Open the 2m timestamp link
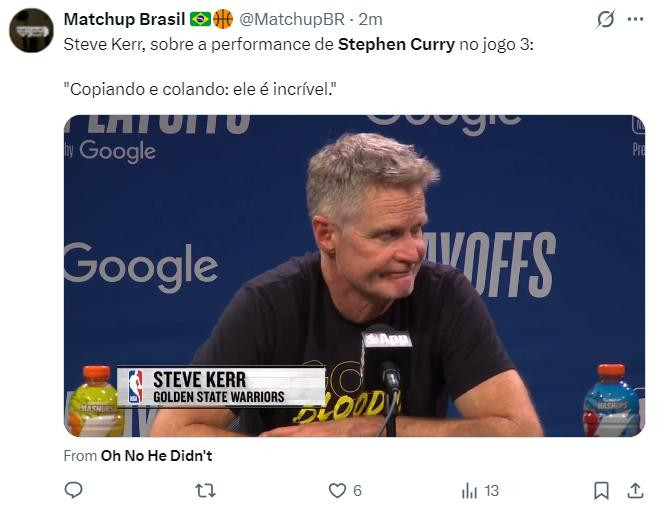The width and height of the screenshot is (664, 507). pyautogui.click(x=370, y=19)
